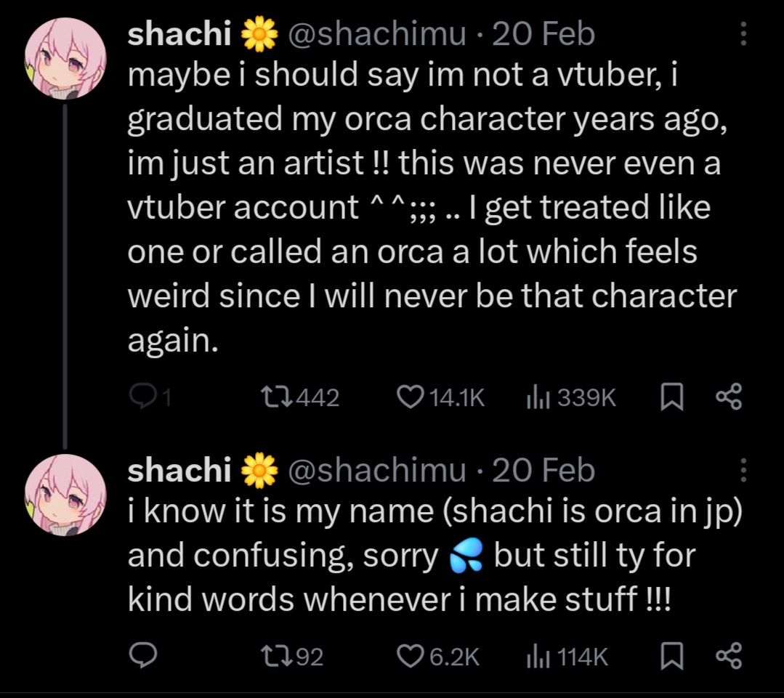Reply to the second tweet
784x698 pixels.
(x=140, y=657)
